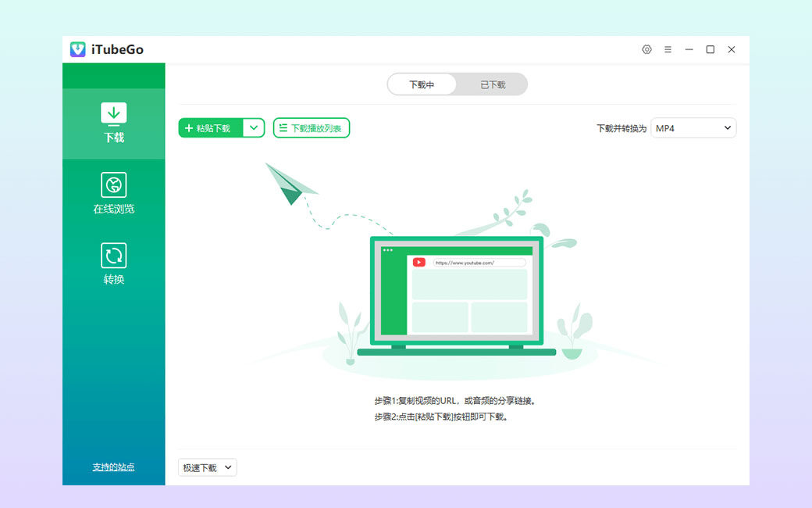This screenshot has height=508, width=812.
Task: Open the 在线浏览 online browser section
Action: (113, 194)
